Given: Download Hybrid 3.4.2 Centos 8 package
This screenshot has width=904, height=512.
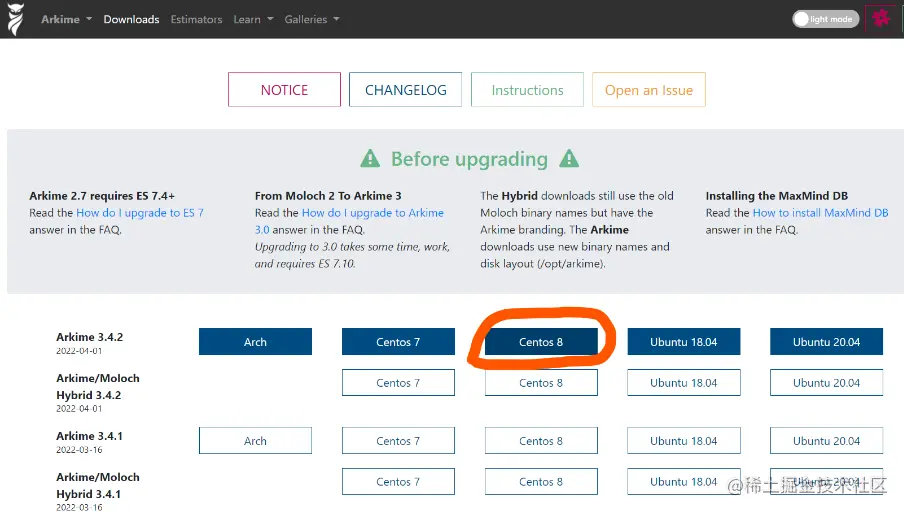Looking at the screenshot, I should click(x=541, y=383).
